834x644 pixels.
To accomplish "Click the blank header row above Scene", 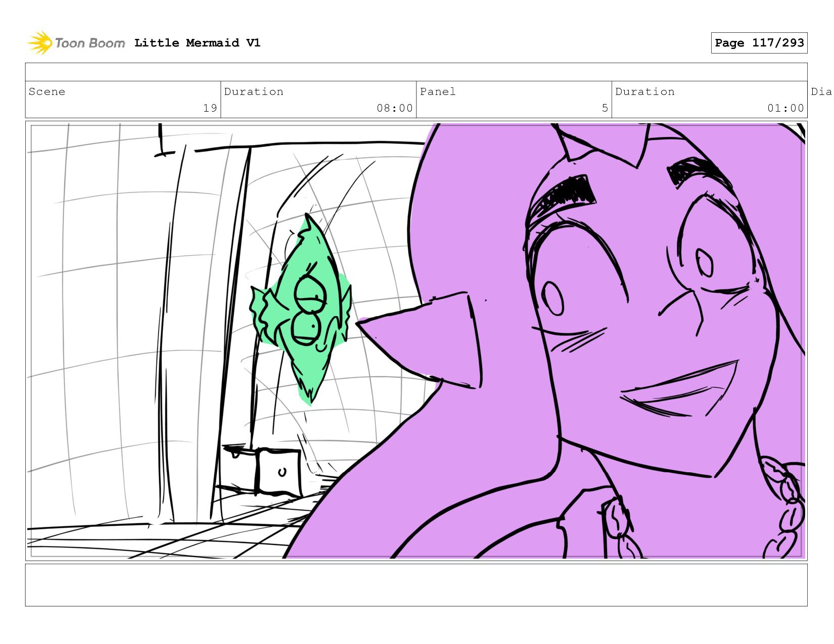I will 416,72.
